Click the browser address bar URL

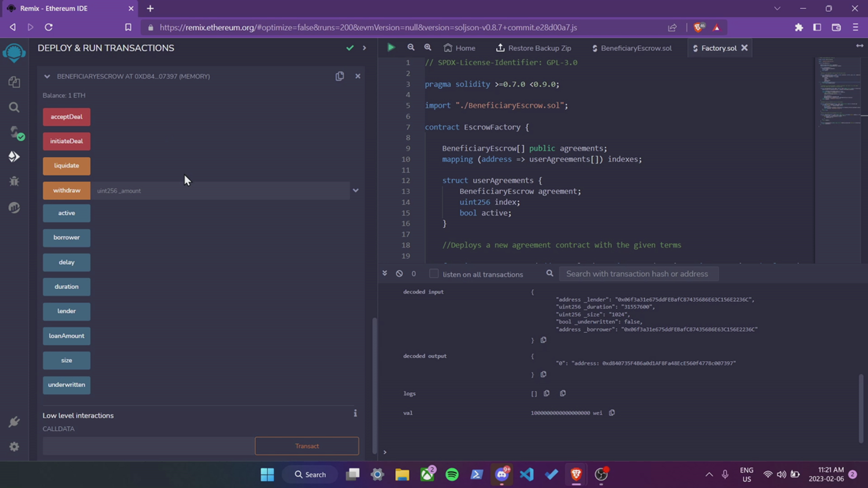pos(368,27)
